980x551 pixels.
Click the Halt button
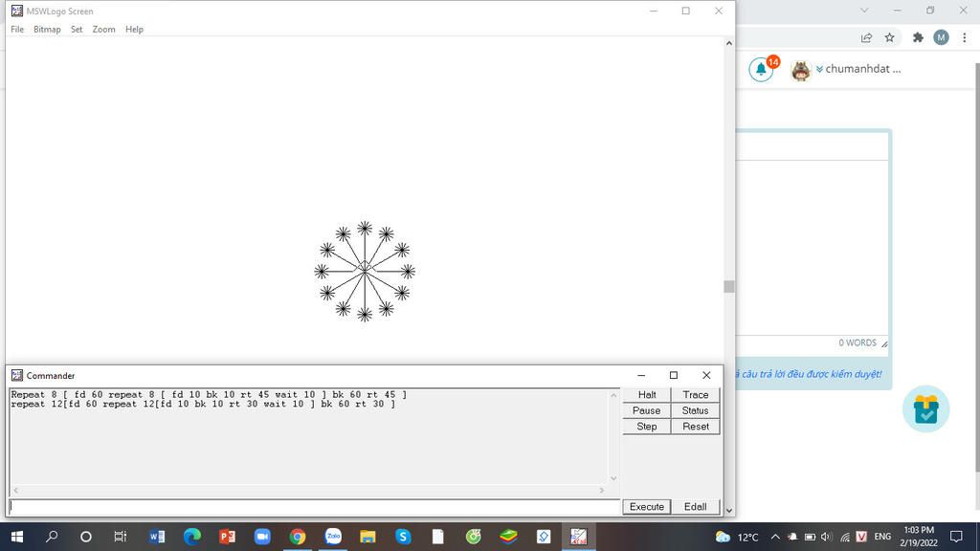[x=647, y=395]
